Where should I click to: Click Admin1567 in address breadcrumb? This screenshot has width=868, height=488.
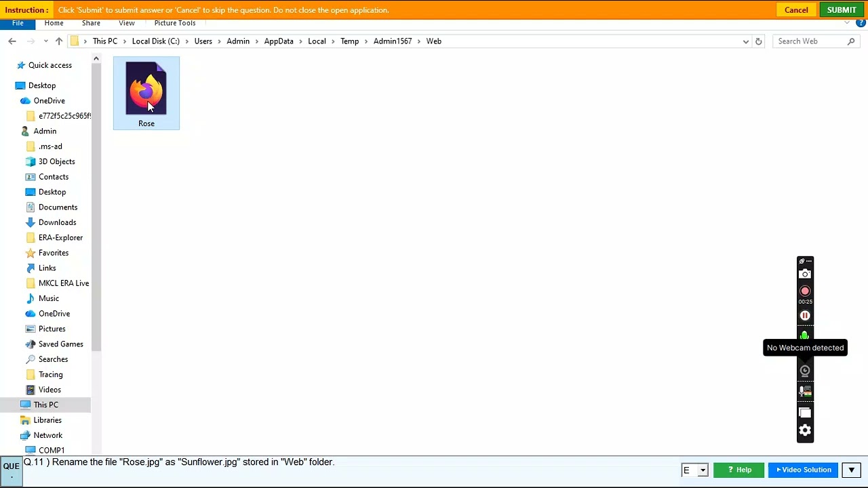pos(393,41)
